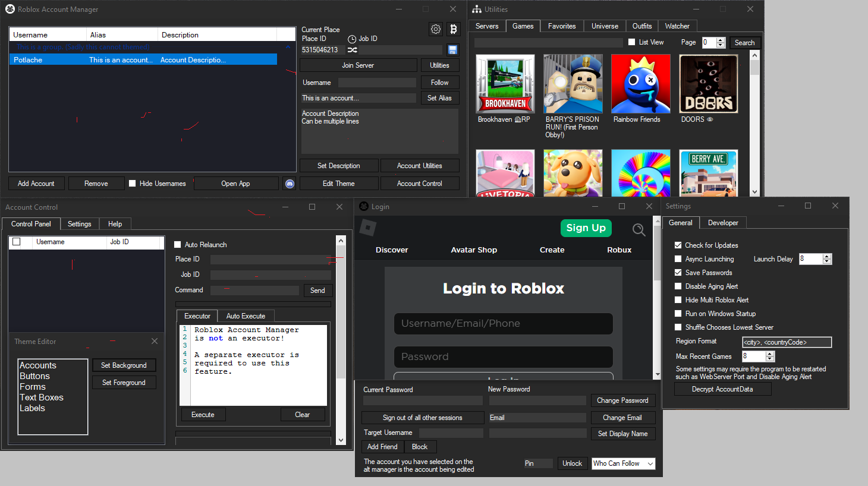
Task: Enable Hide Usernames in Account Manager
Action: (132, 183)
